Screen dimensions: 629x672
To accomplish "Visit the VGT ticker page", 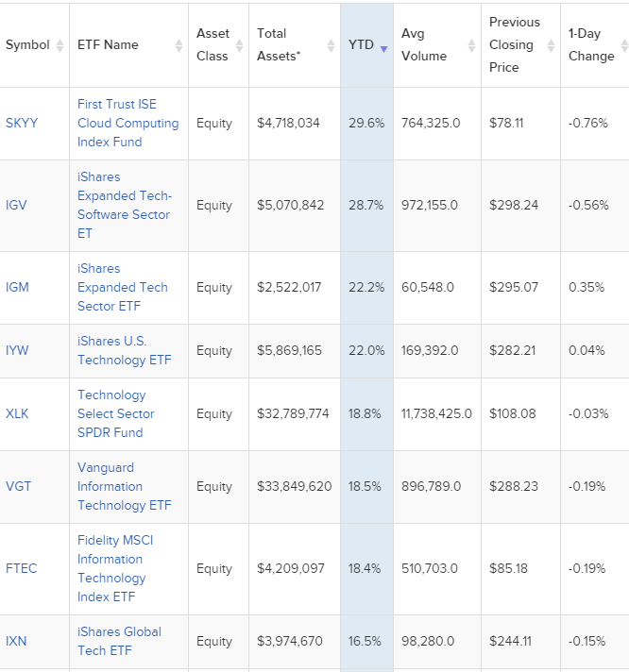I will [x=18, y=487].
